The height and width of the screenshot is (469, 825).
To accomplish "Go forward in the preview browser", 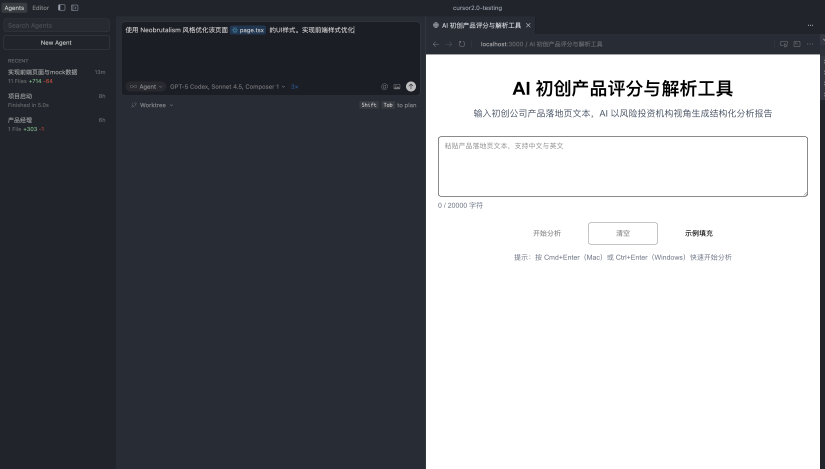I will pyautogui.click(x=449, y=44).
